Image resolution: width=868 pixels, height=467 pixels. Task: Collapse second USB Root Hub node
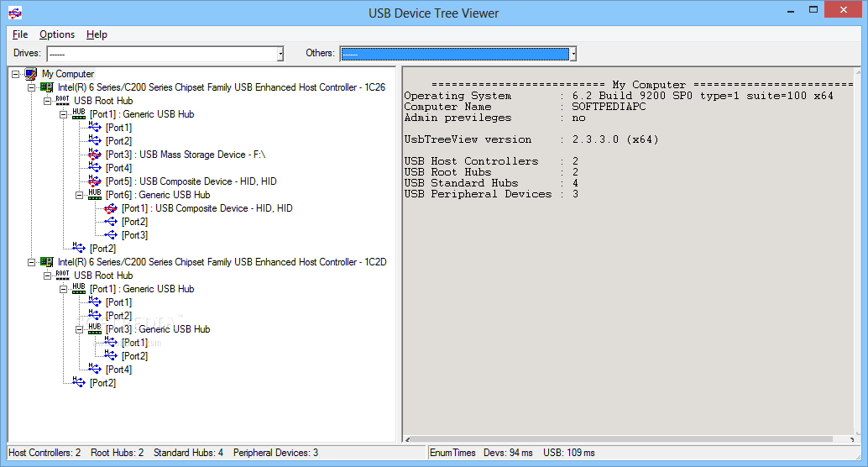pyautogui.click(x=48, y=275)
